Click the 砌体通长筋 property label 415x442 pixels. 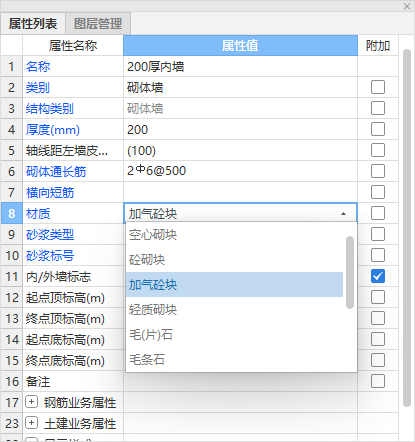tap(56, 172)
